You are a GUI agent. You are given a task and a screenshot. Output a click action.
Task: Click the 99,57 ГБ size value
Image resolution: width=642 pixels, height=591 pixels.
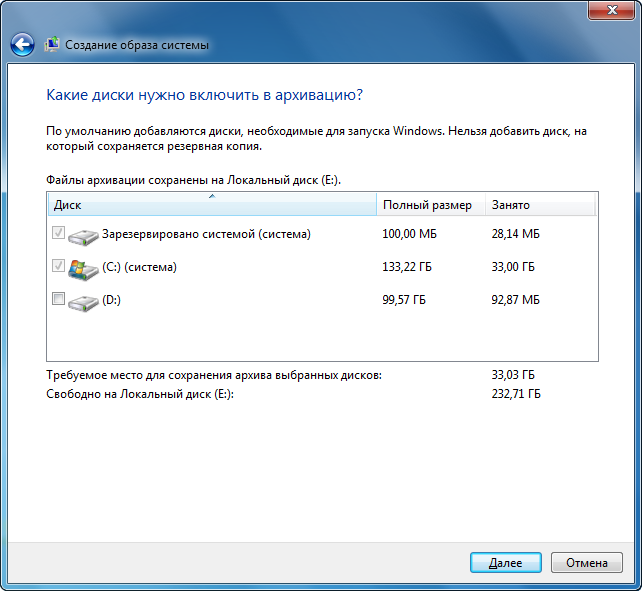point(404,300)
